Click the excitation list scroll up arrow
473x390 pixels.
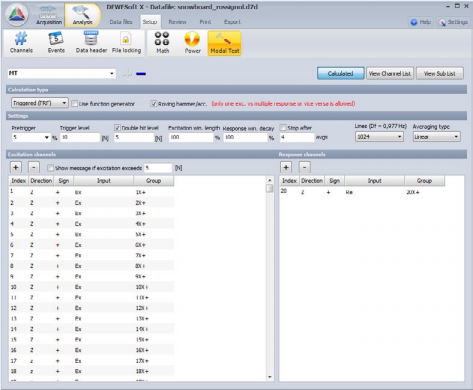pyautogui.click(x=270, y=180)
